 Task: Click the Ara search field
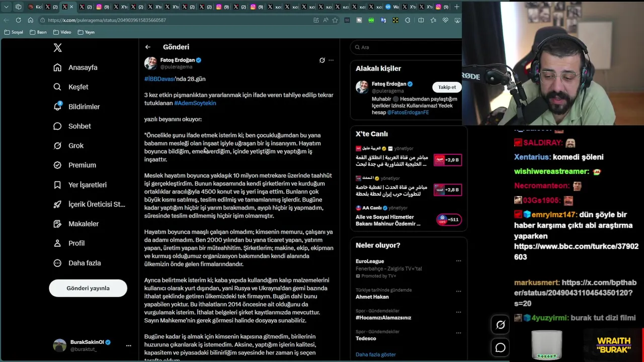tap(408, 47)
